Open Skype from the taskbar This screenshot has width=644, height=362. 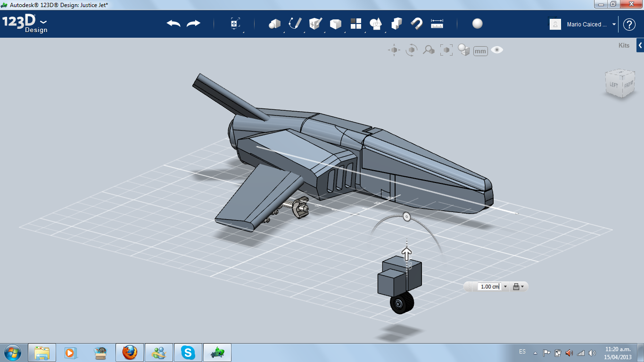pos(189,352)
